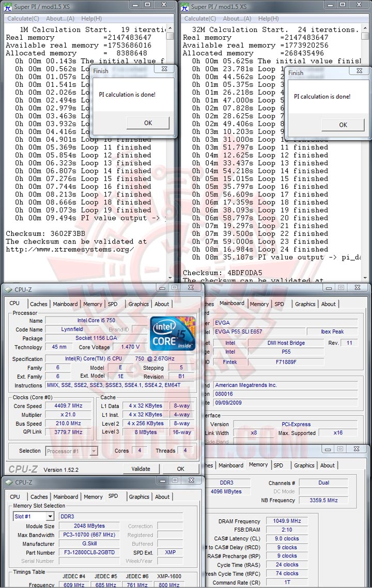Switch to Memory tab in the CPU-Z mainboard window
Viewport: 372px width, 588px height.
pos(259,304)
